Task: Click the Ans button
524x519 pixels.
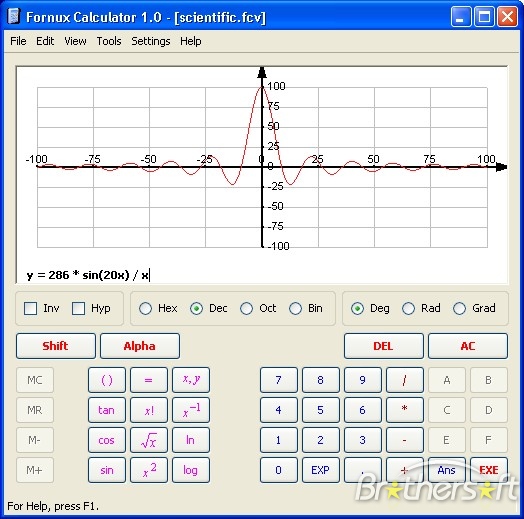Action: (447, 470)
